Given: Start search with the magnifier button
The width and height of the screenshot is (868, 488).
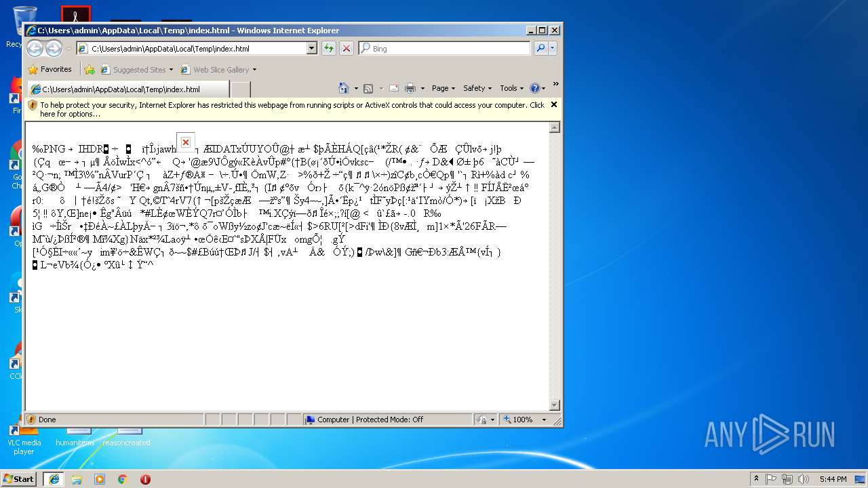Looking at the screenshot, I should [540, 48].
